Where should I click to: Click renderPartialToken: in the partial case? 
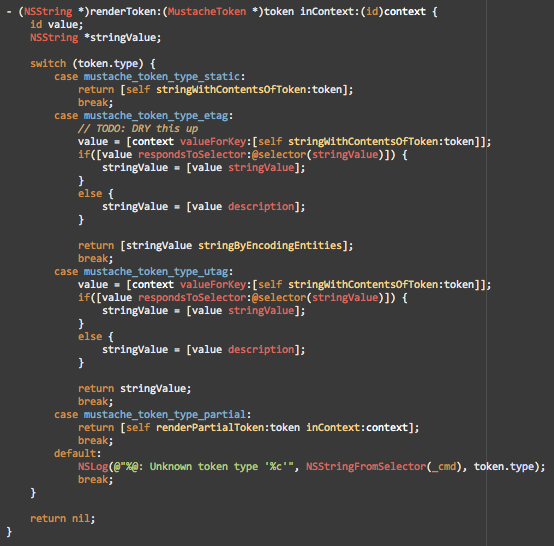(213, 428)
